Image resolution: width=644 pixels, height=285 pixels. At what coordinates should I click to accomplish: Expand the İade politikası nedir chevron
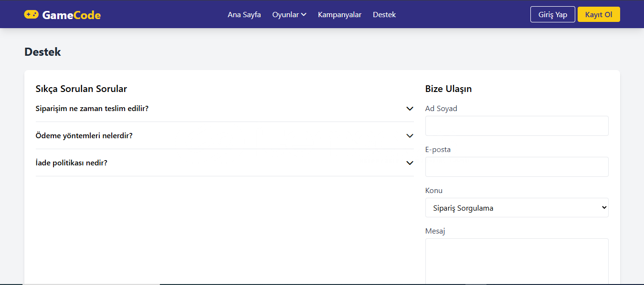pos(410,163)
